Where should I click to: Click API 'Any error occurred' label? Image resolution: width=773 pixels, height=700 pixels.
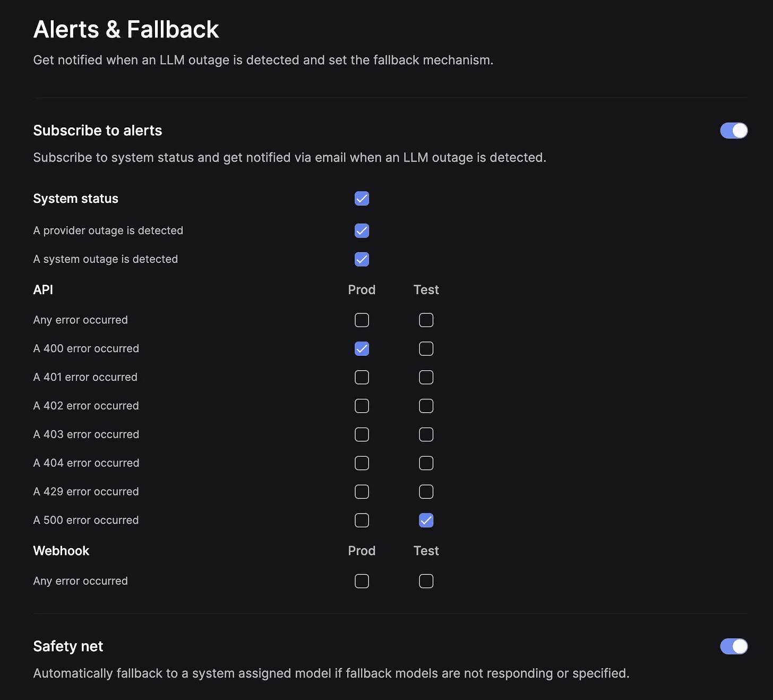[81, 320]
